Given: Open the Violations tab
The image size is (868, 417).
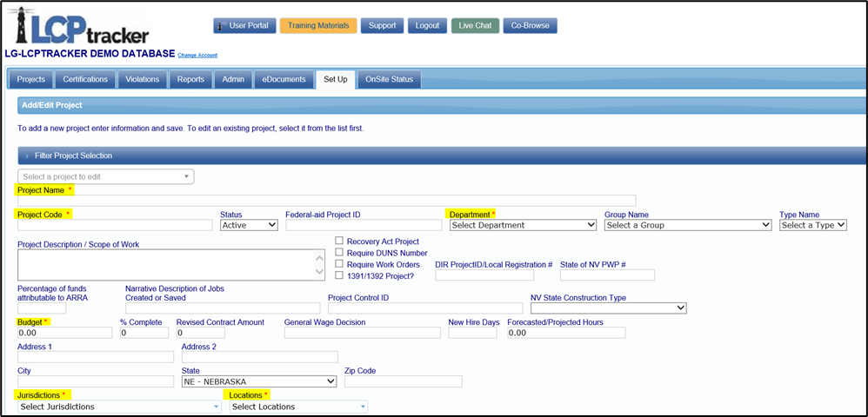Looking at the screenshot, I should [x=142, y=80].
